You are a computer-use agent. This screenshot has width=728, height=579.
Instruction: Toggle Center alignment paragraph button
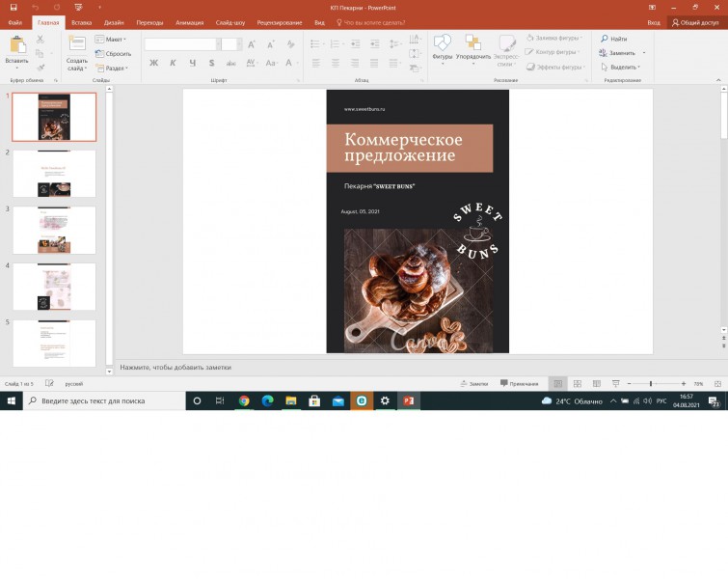(336, 63)
